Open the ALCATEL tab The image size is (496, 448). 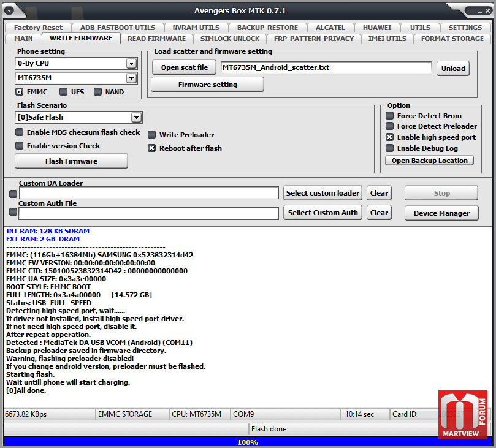(x=330, y=28)
